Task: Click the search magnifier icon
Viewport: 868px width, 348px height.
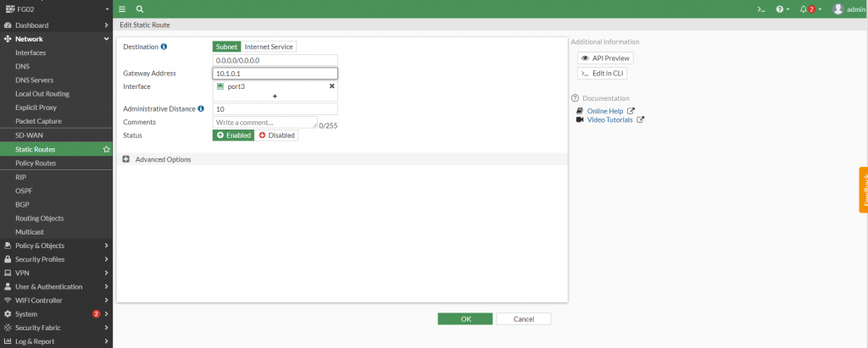Action: (140, 8)
